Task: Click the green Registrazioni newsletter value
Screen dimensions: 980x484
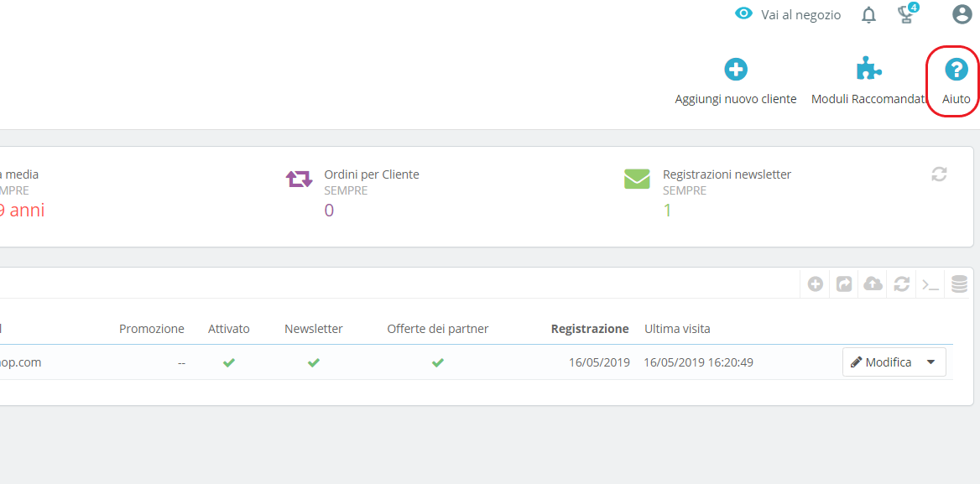Action: [x=667, y=210]
